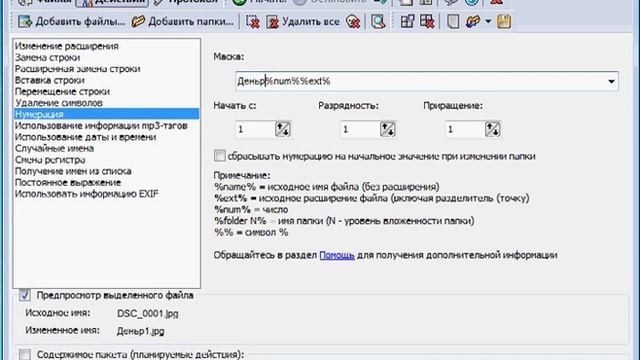Pick Использовать информацию EXIF action

106,194
